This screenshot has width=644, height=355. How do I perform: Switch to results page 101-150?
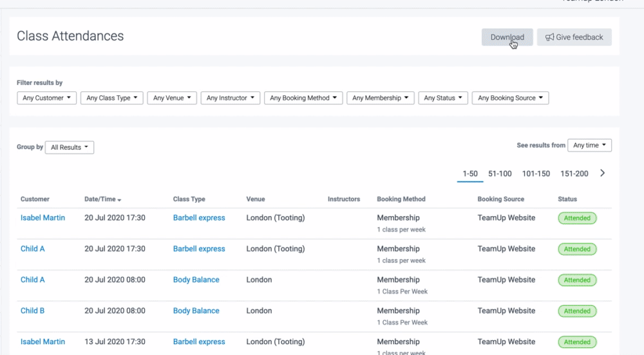pos(536,174)
